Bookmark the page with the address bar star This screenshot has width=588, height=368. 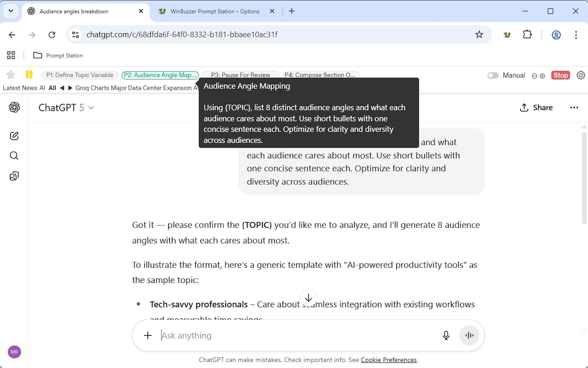tap(479, 34)
